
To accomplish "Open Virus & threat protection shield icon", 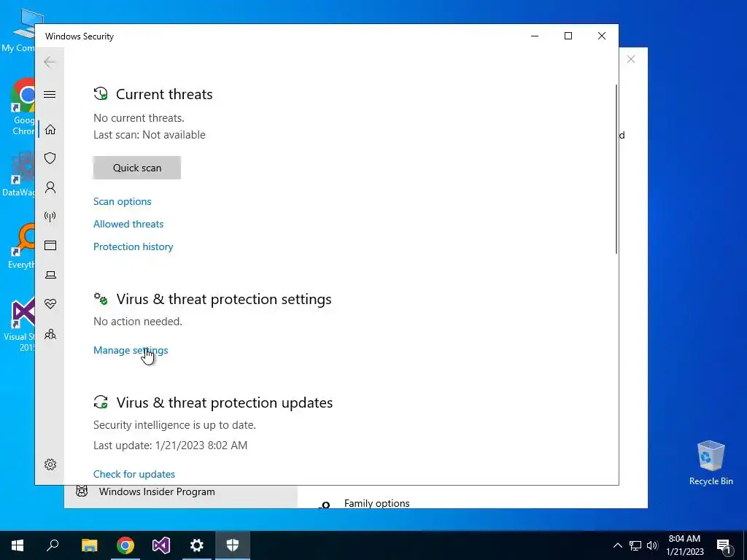I will (50, 158).
